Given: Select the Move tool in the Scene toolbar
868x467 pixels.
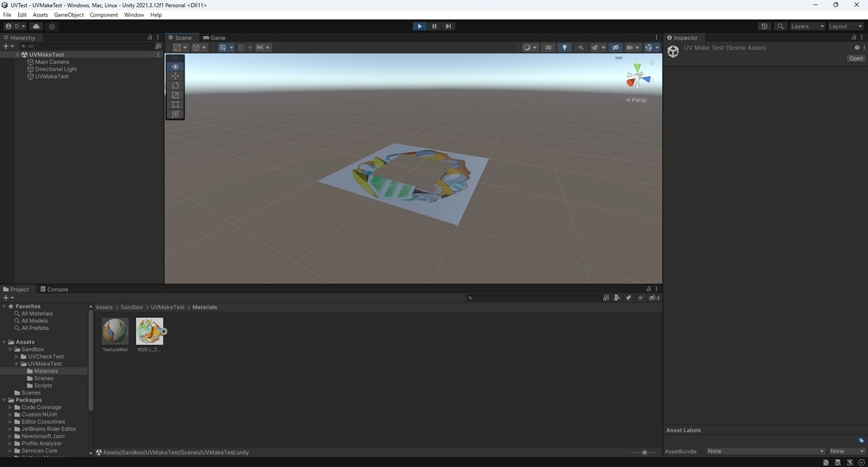Looking at the screenshot, I should tap(175, 75).
